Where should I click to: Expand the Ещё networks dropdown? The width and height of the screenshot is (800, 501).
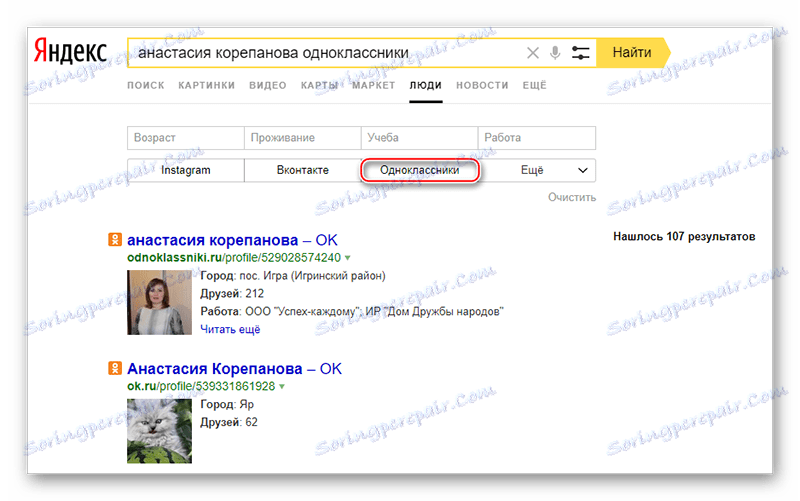538,170
